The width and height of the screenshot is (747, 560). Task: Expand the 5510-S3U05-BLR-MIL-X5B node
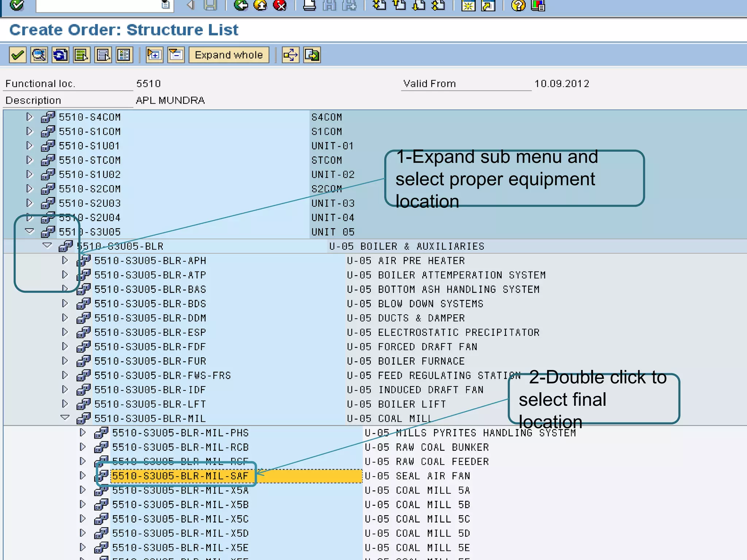83,504
